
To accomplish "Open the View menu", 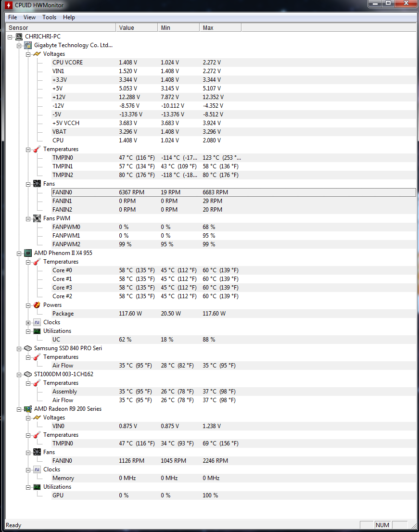I will pos(29,17).
